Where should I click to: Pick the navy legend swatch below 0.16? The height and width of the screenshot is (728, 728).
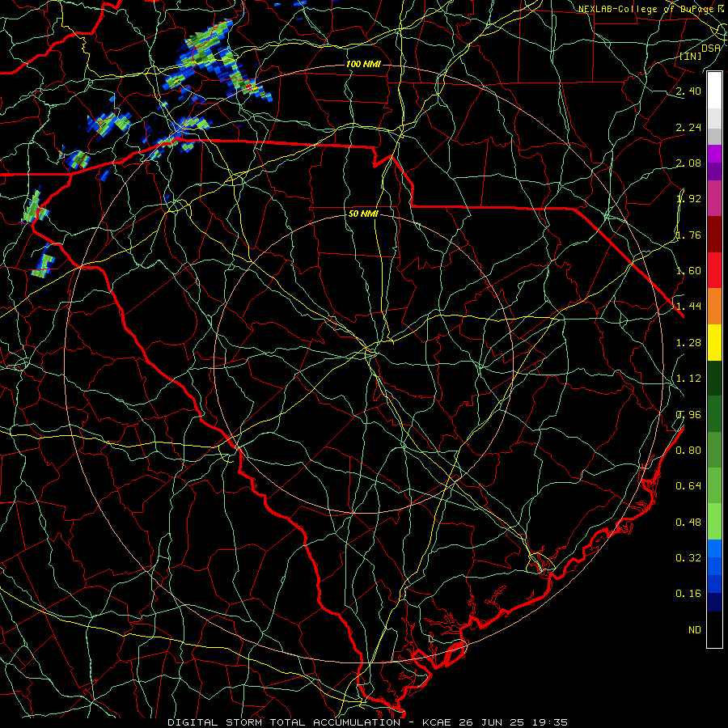[x=714, y=603]
